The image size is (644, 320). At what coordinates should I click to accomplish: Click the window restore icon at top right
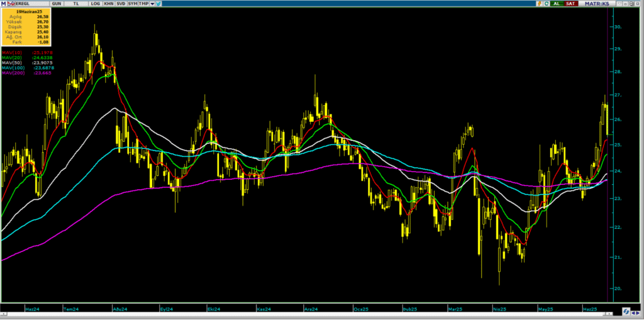632,4
